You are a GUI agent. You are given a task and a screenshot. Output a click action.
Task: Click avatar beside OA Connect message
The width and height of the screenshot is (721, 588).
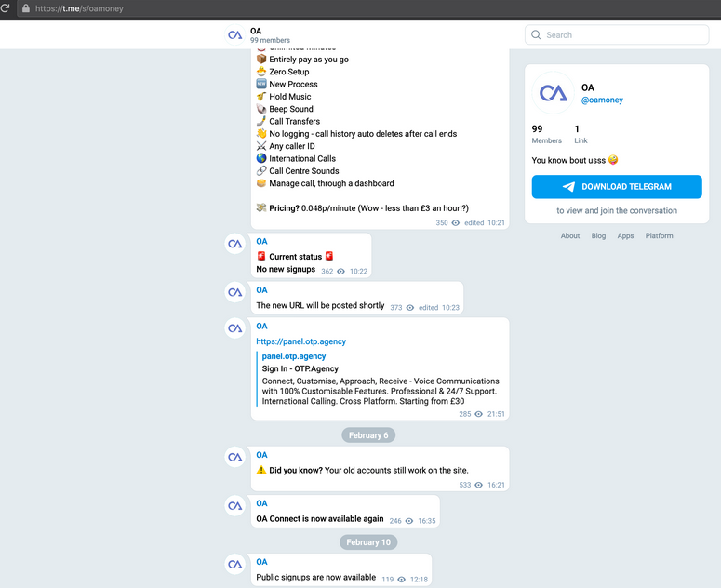pos(235,506)
